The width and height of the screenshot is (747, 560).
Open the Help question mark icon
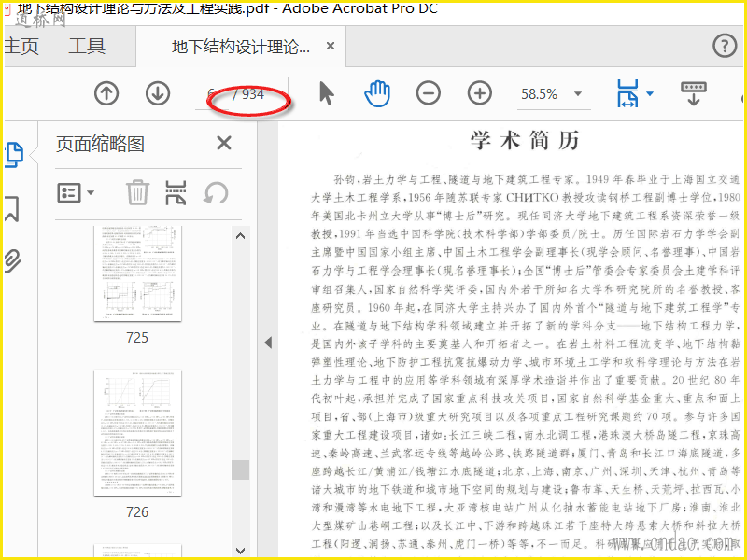click(x=725, y=46)
